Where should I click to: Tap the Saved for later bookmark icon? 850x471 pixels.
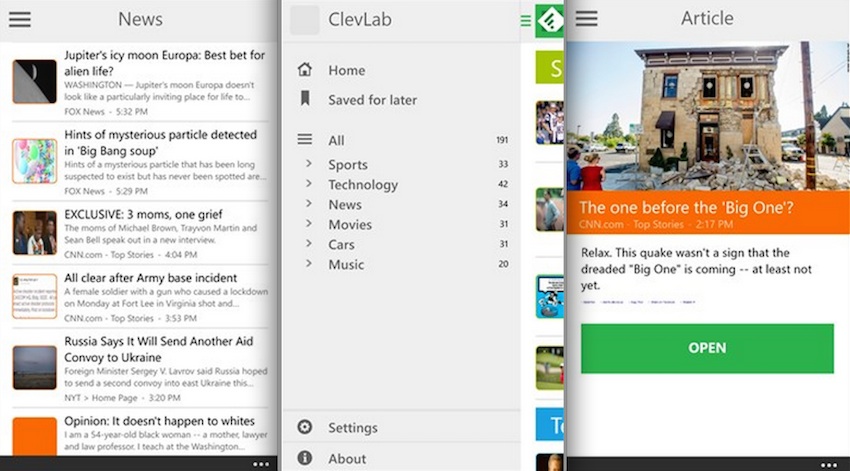pos(305,98)
